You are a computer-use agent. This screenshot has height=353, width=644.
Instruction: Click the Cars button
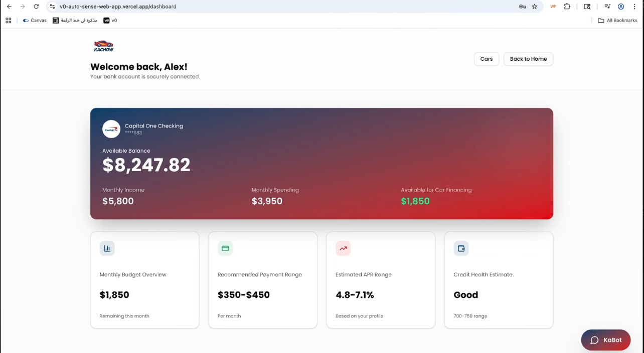pyautogui.click(x=487, y=59)
